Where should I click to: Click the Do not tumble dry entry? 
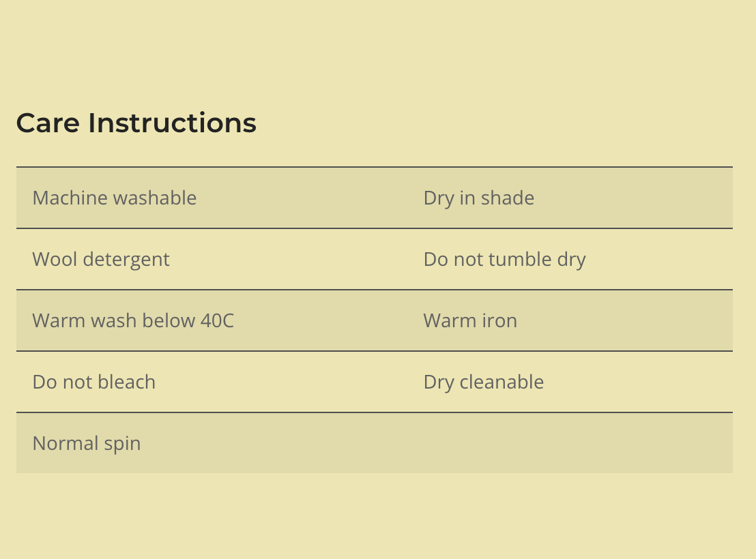(504, 260)
